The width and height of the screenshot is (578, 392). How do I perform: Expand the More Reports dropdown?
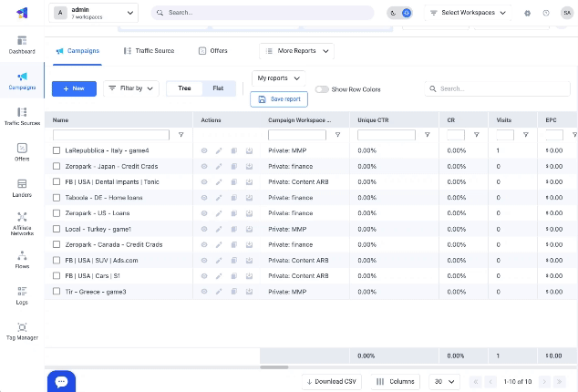click(x=296, y=51)
